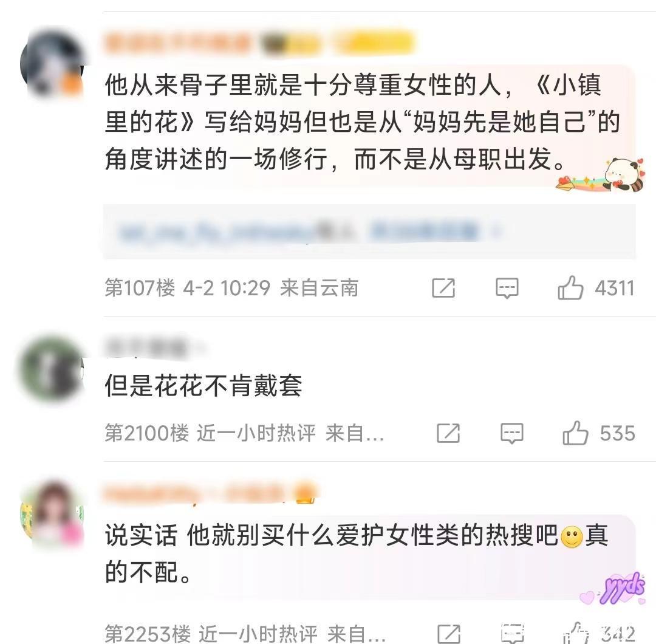Tap the 4311 like count
This screenshot has height=644, width=656.
(x=615, y=288)
